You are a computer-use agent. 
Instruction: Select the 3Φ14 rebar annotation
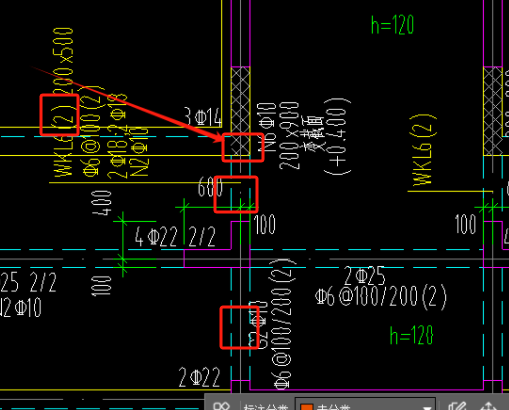[203, 117]
